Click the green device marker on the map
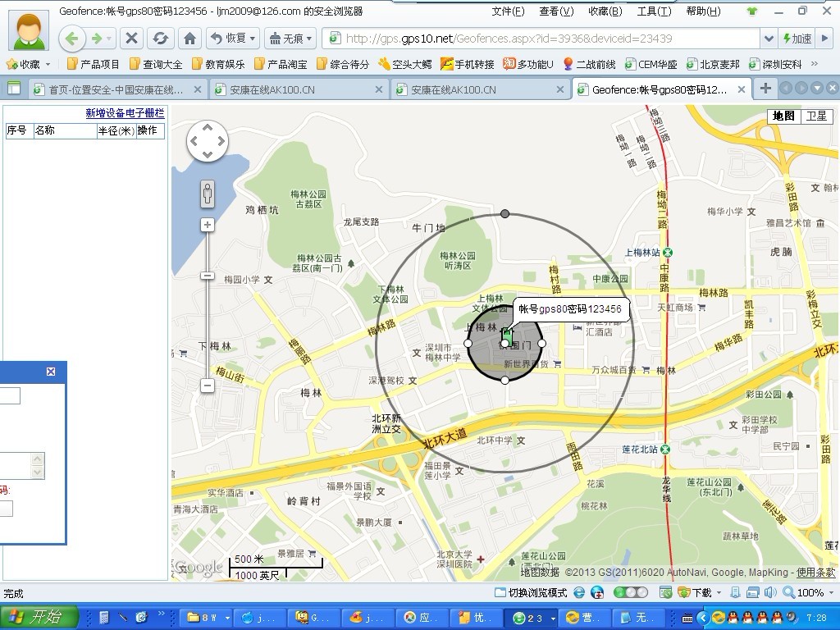The height and width of the screenshot is (630, 840). click(506, 335)
